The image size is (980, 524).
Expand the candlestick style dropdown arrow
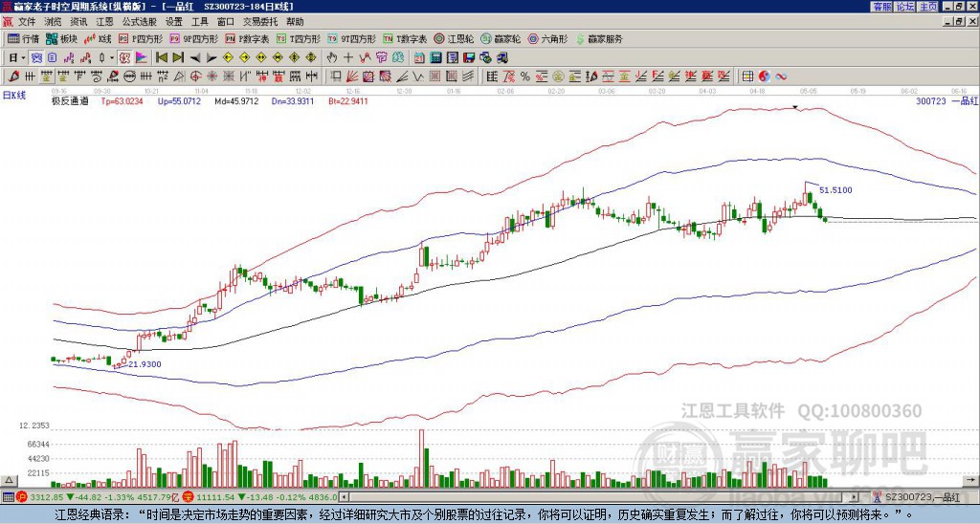coord(112,58)
